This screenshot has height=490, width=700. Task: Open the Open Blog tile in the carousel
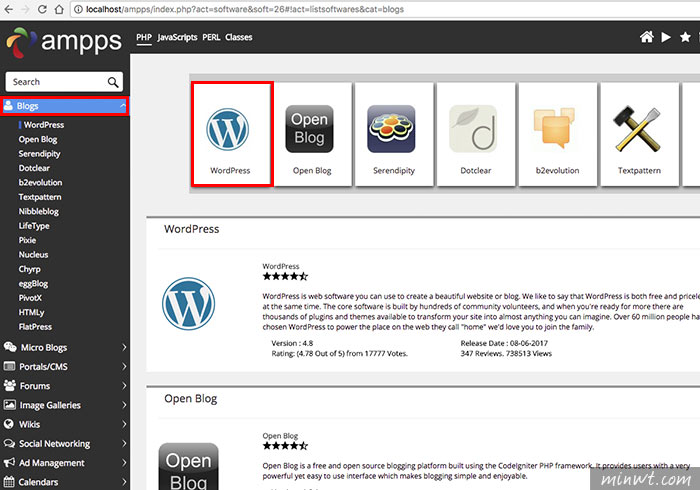click(312, 134)
